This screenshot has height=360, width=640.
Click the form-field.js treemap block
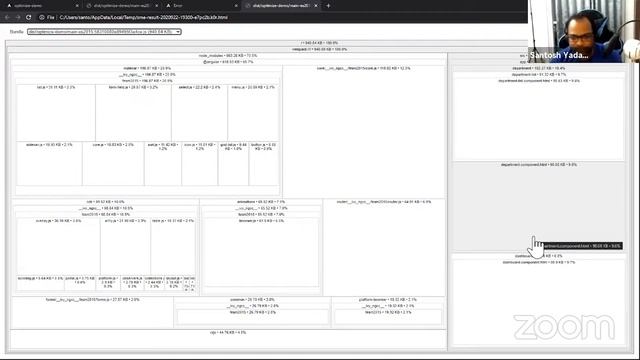[133, 113]
